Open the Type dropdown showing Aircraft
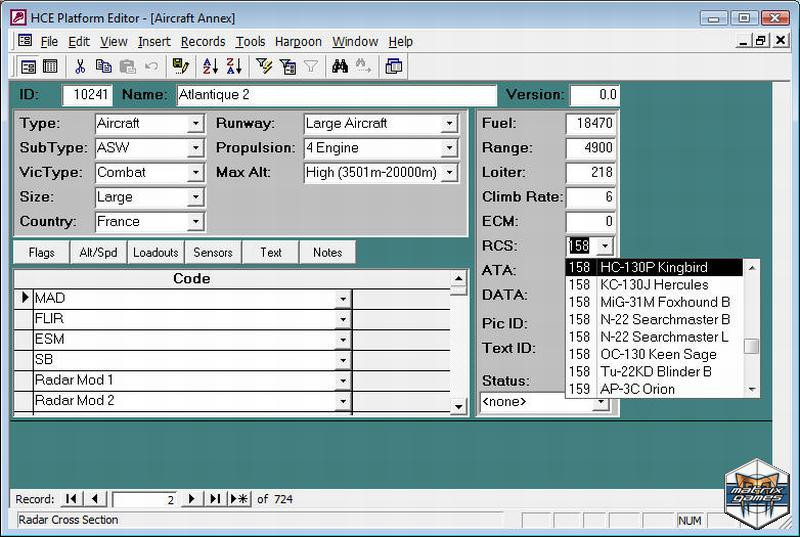800x537 pixels. click(x=195, y=123)
